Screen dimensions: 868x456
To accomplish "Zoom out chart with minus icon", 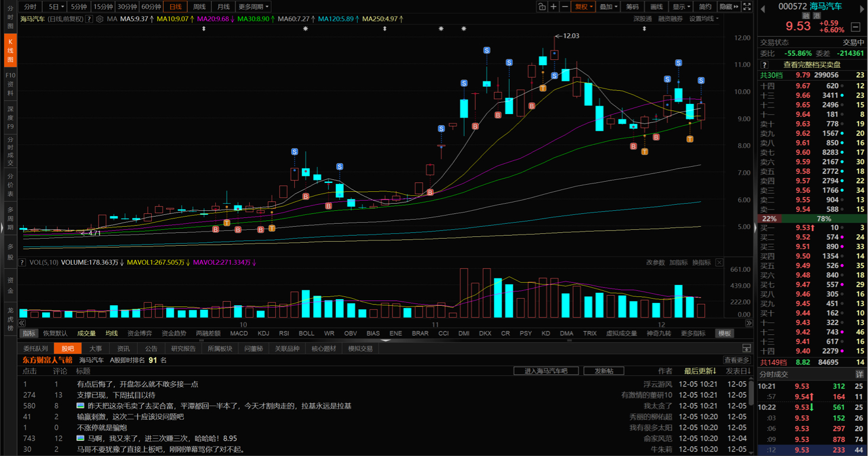I will pyautogui.click(x=565, y=7).
